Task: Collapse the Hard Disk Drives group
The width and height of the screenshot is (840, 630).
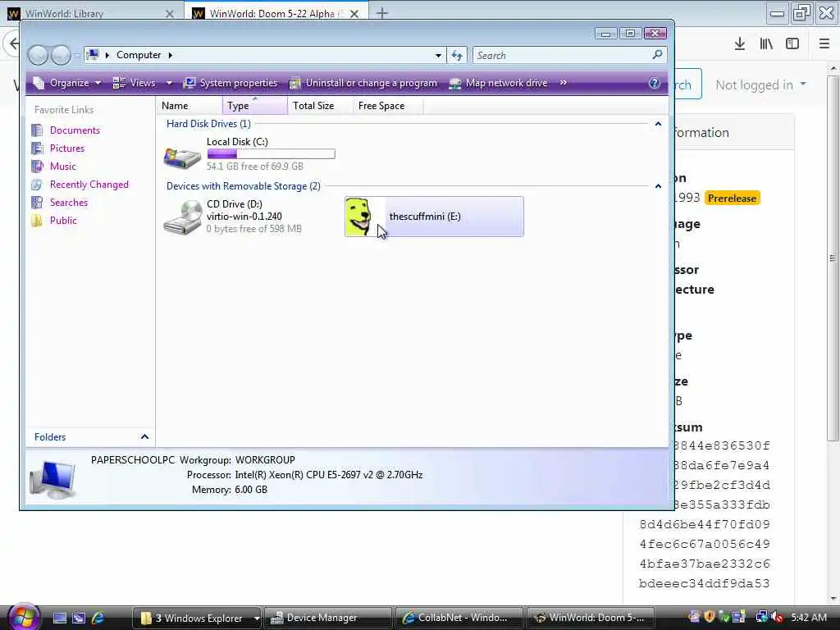Action: coord(658,124)
